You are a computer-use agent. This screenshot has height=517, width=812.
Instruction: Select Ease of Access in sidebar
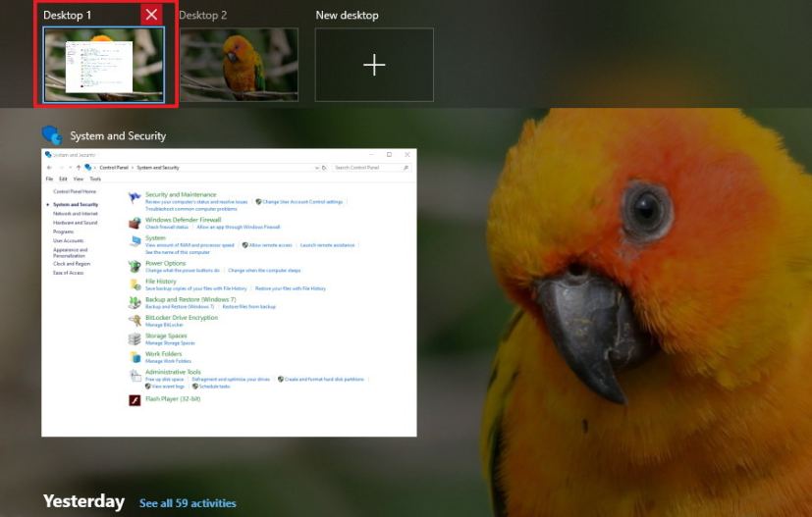click(x=69, y=273)
